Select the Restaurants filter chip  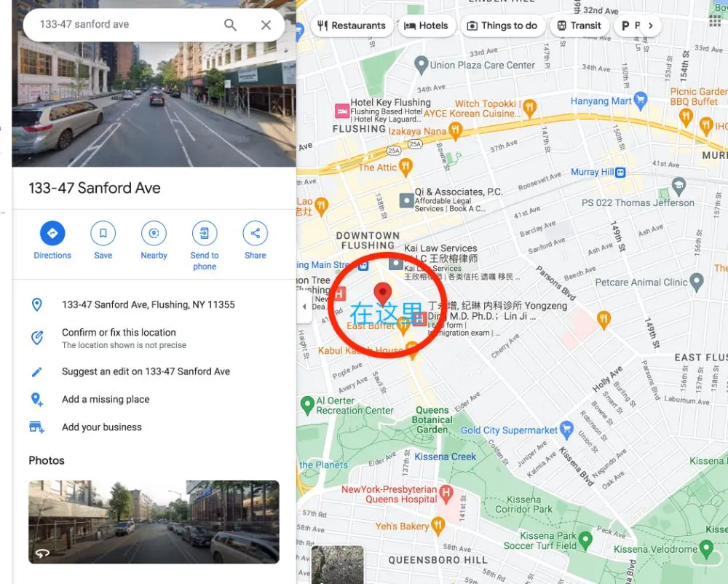(352, 25)
